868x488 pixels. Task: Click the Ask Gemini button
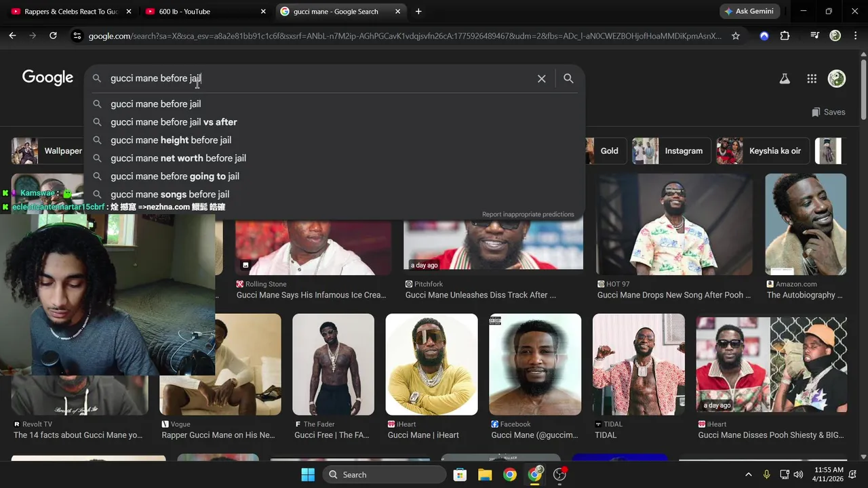tap(751, 12)
